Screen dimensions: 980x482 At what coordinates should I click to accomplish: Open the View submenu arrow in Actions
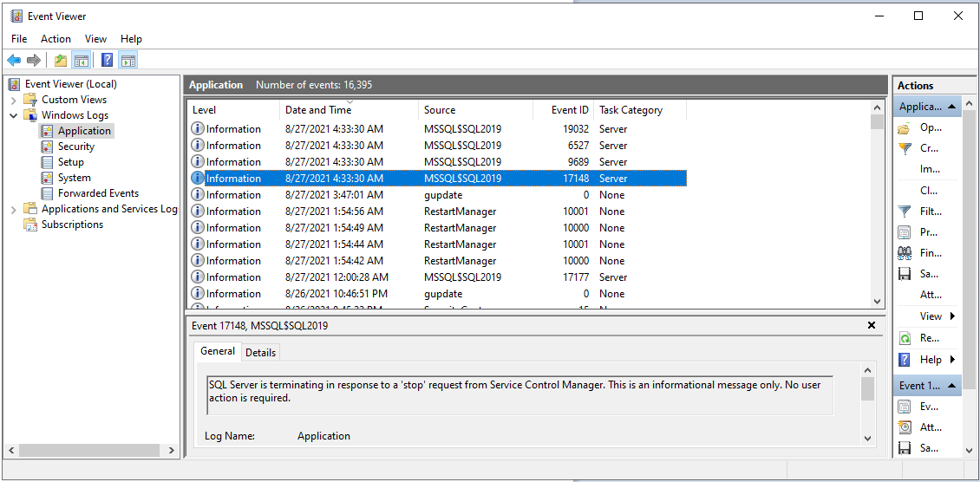click(952, 316)
